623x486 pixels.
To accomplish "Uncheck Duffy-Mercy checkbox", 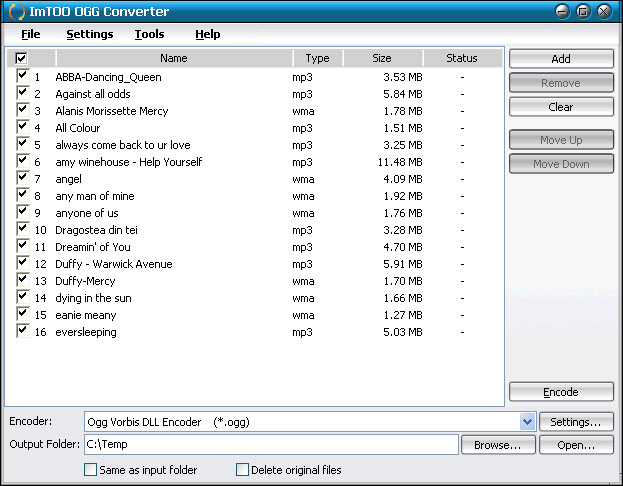I will point(23,280).
